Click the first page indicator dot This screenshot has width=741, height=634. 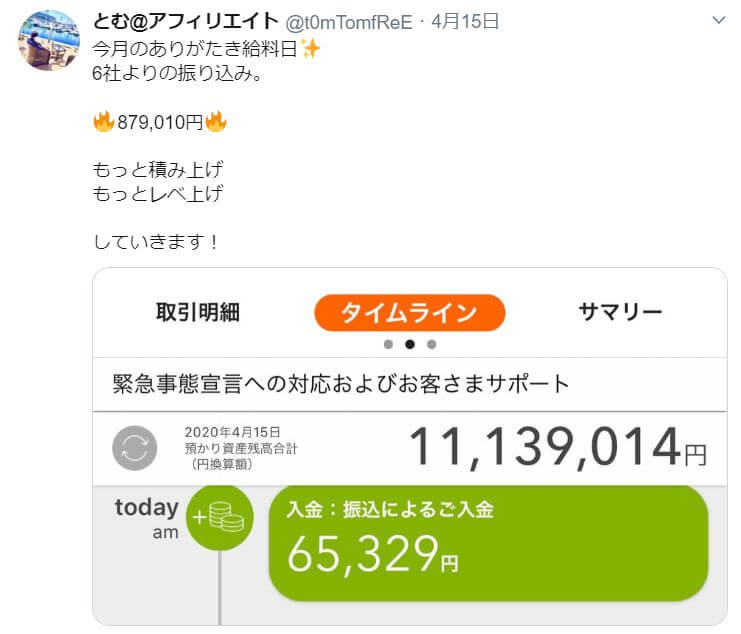pos(388,344)
